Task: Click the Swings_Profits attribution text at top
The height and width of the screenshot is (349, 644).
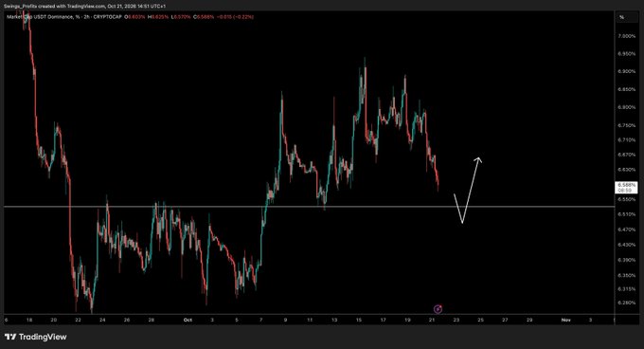Action: tap(83, 7)
